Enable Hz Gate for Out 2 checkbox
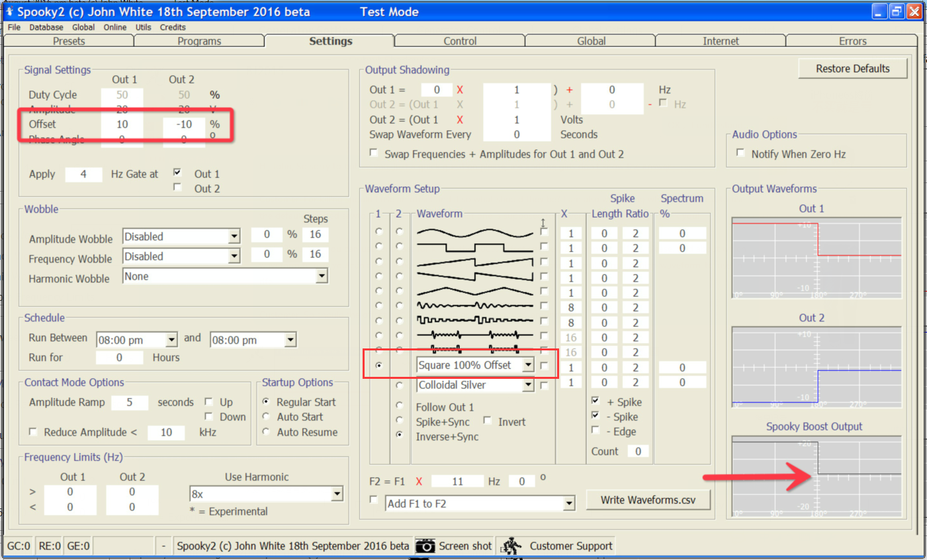The height and width of the screenshot is (560, 927). (177, 187)
